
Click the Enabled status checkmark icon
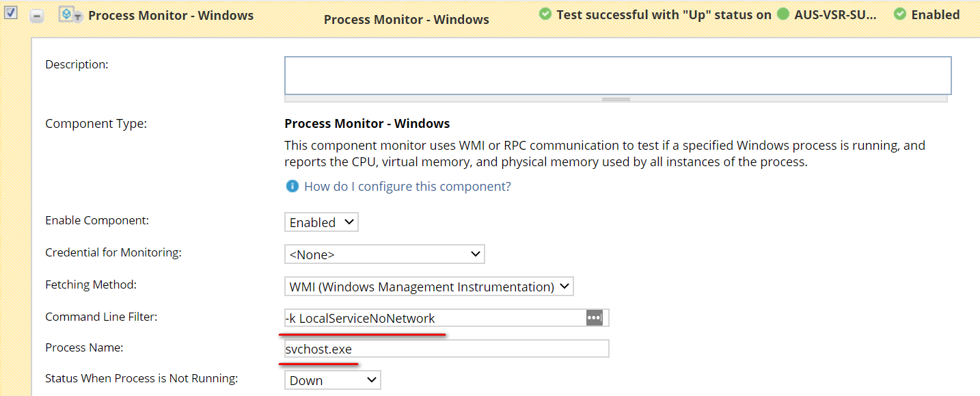(x=900, y=14)
